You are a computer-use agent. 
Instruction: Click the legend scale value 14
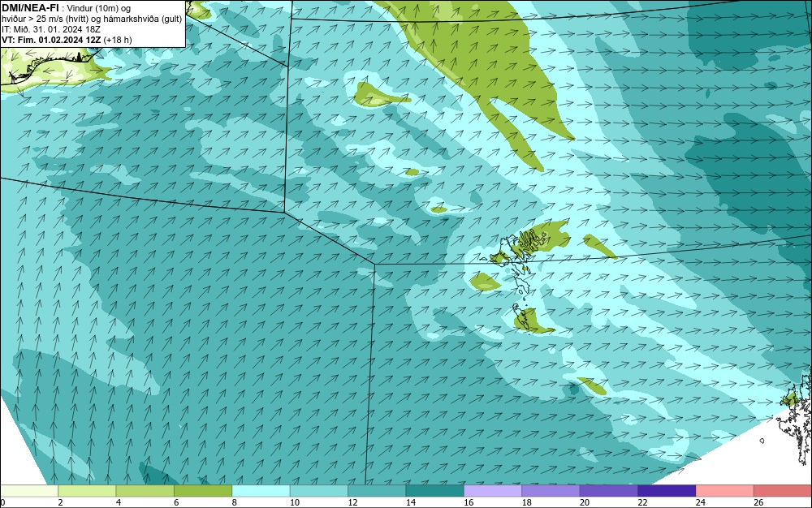pos(410,502)
